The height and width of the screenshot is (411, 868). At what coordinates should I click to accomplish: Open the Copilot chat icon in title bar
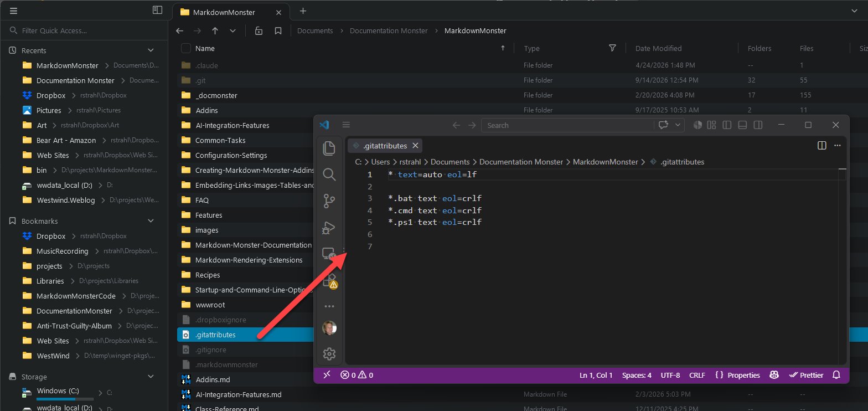[x=664, y=125]
